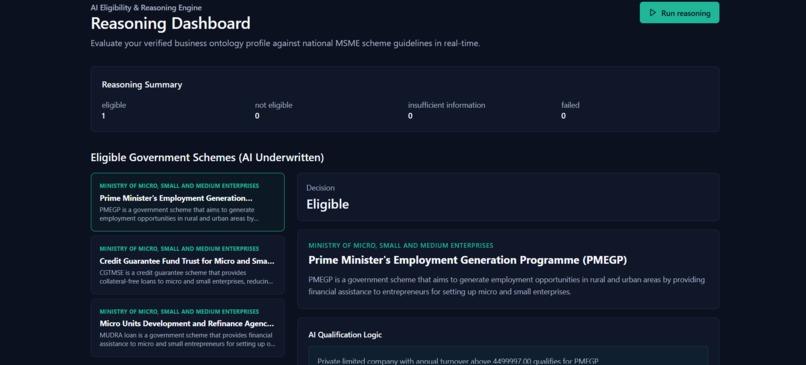Click the CGTMSE description text
Image resolution: width=806 pixels, height=365 pixels.
click(x=187, y=277)
